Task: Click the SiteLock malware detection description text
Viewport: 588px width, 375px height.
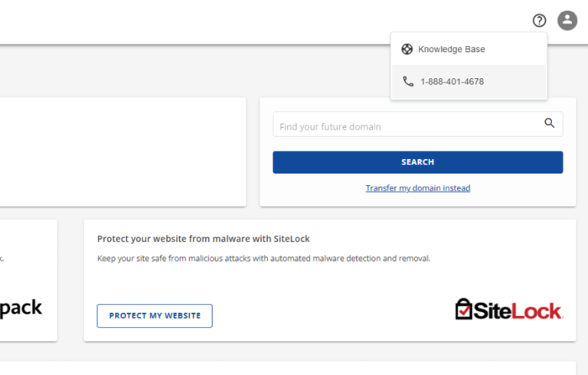Action: tap(264, 259)
